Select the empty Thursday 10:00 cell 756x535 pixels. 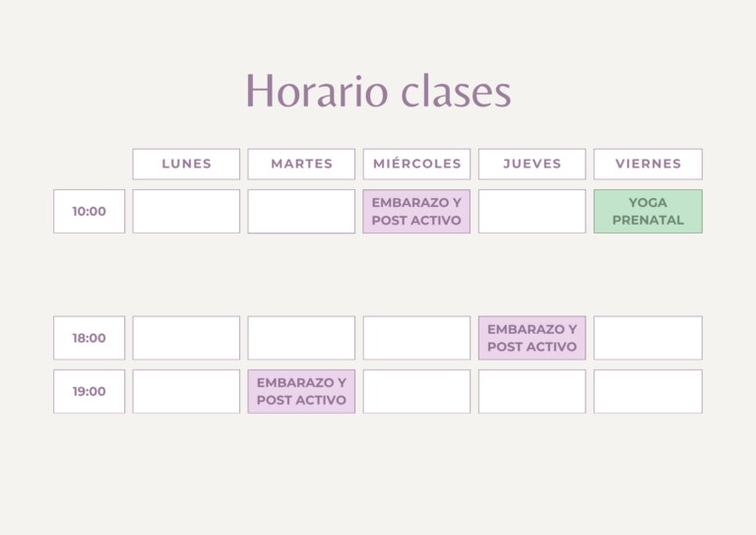(532, 211)
